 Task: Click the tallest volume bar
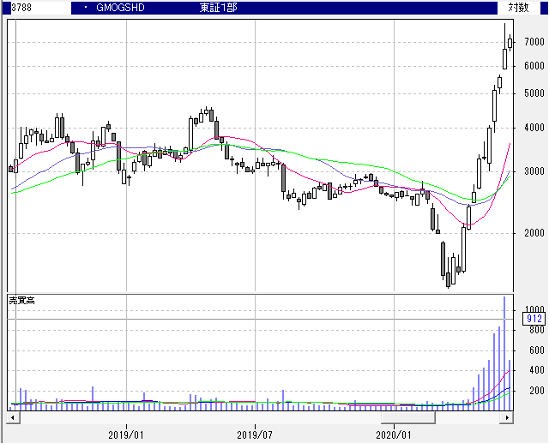click(504, 353)
